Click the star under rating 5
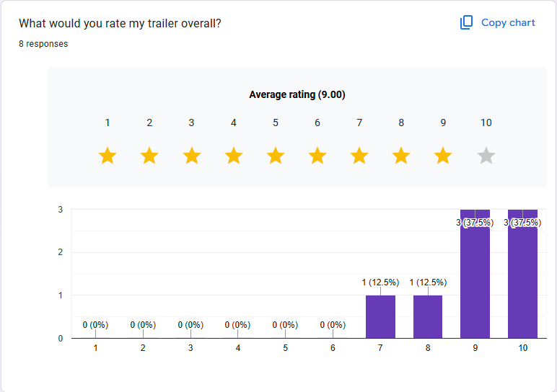 [x=276, y=156]
